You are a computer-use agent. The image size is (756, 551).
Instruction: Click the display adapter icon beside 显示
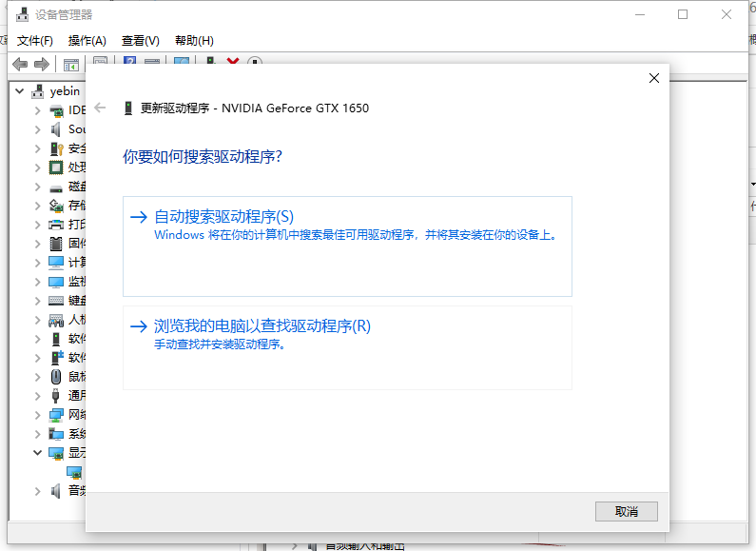pos(56,453)
